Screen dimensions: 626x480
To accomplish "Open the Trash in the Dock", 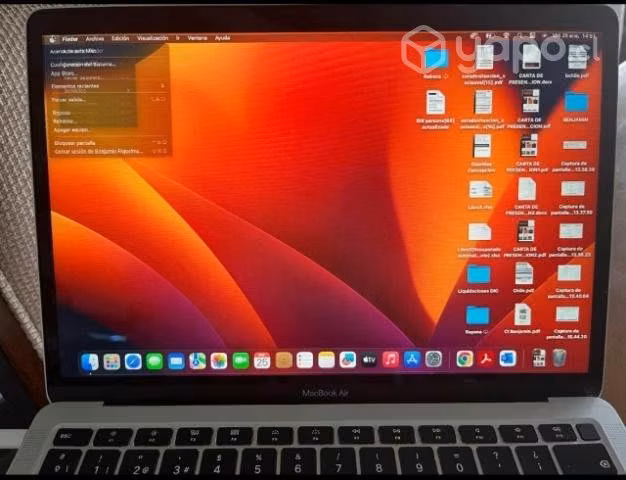I will coord(560,358).
